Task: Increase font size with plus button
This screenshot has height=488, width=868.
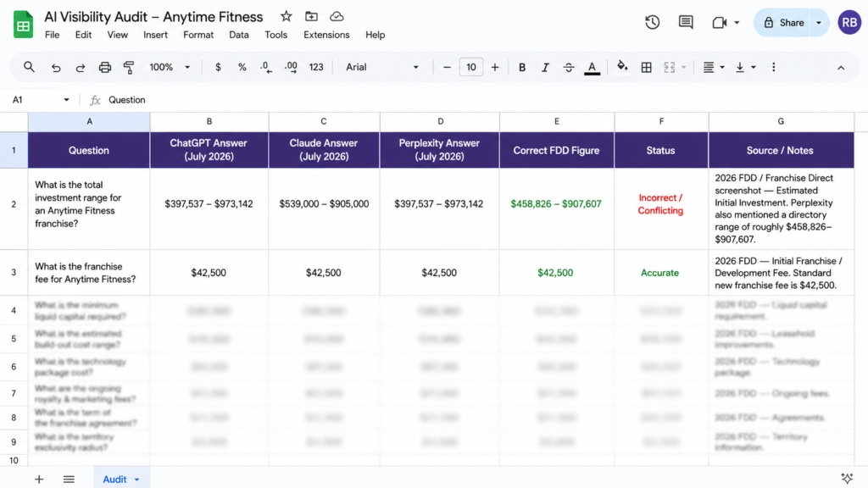Action: point(495,67)
